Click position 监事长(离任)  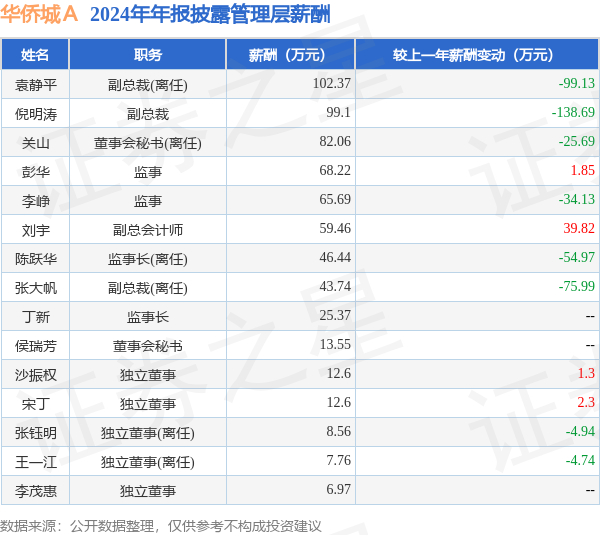pyautogui.click(x=148, y=259)
